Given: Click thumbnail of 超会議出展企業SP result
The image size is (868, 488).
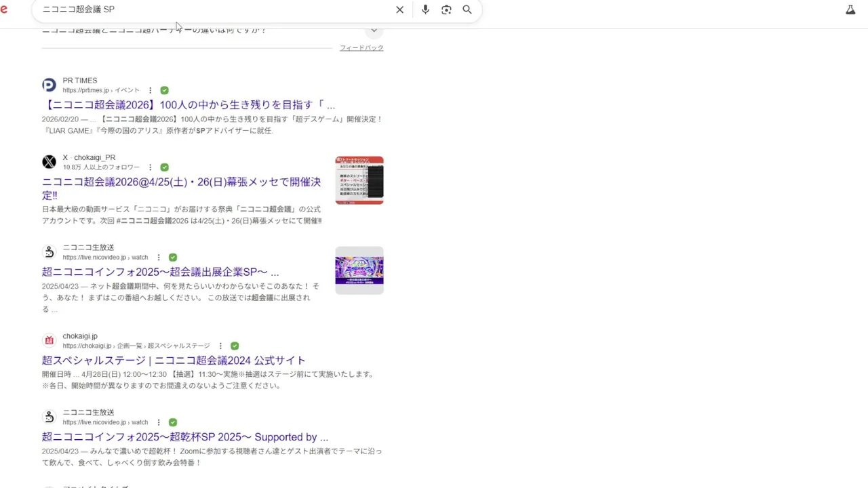Looking at the screenshot, I should pyautogui.click(x=359, y=270).
